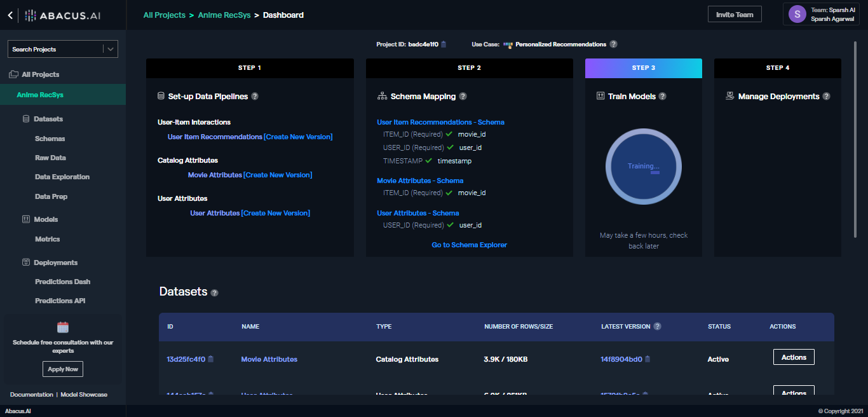
Task: Click the back arrow beside Abacus.AI logo
Action: pyautogui.click(x=10, y=15)
